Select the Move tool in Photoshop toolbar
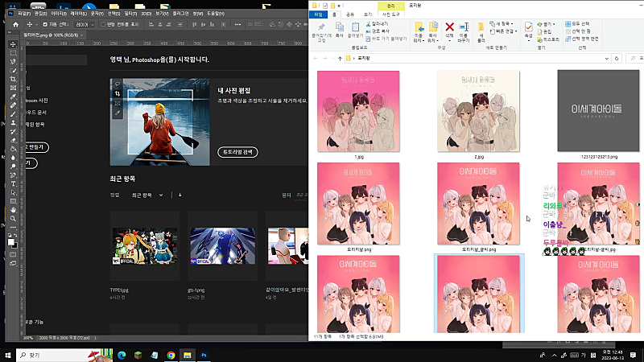The image size is (644, 362). point(14,43)
